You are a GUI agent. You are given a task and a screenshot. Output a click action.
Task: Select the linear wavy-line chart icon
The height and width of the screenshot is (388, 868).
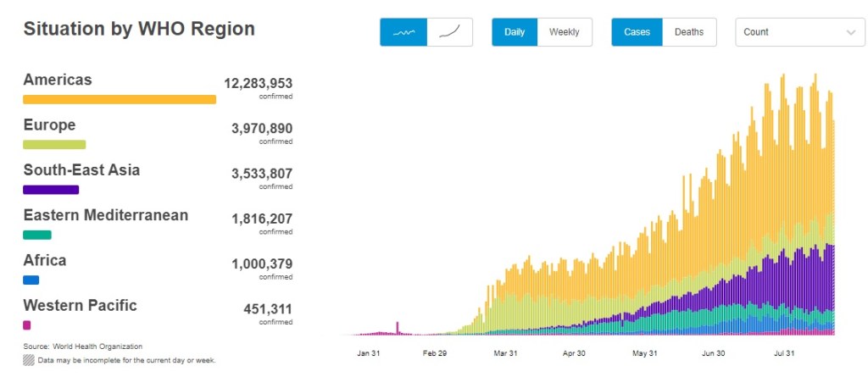point(403,32)
